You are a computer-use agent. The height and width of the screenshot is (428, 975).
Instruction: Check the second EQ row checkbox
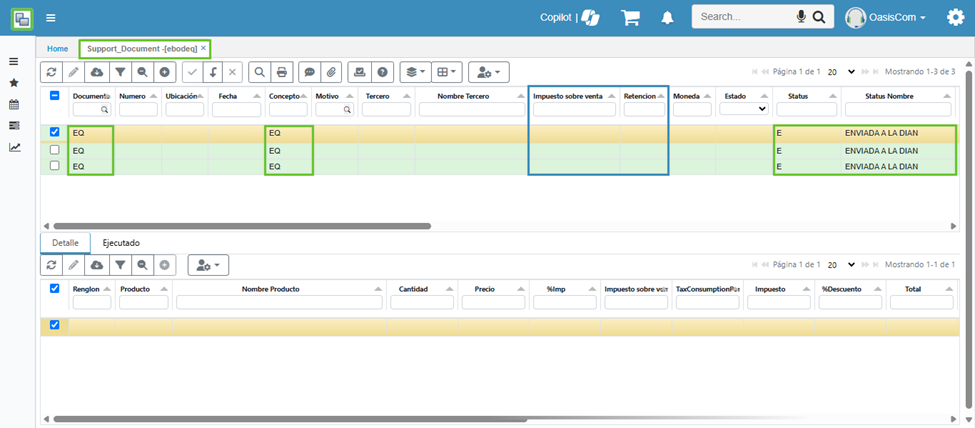(x=55, y=150)
